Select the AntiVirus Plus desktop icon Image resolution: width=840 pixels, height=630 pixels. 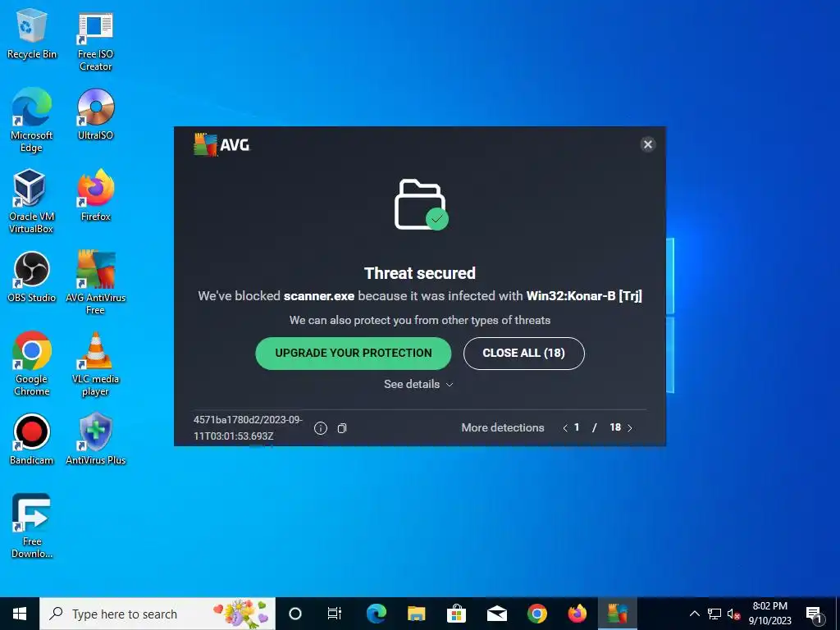tap(95, 440)
